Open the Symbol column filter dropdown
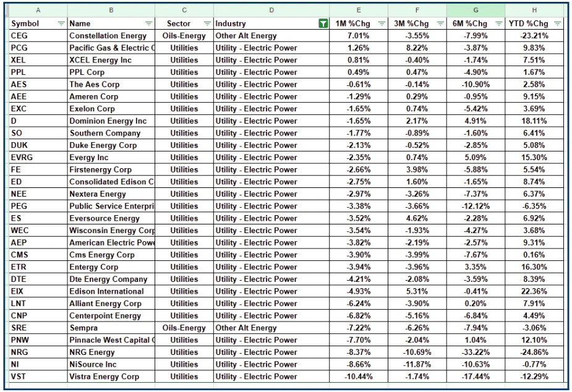 point(61,23)
